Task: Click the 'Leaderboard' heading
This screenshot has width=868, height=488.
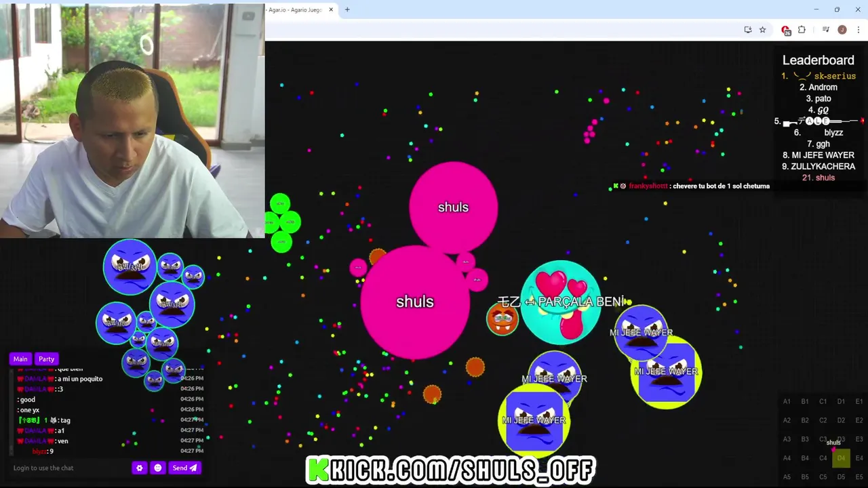Action: point(818,60)
